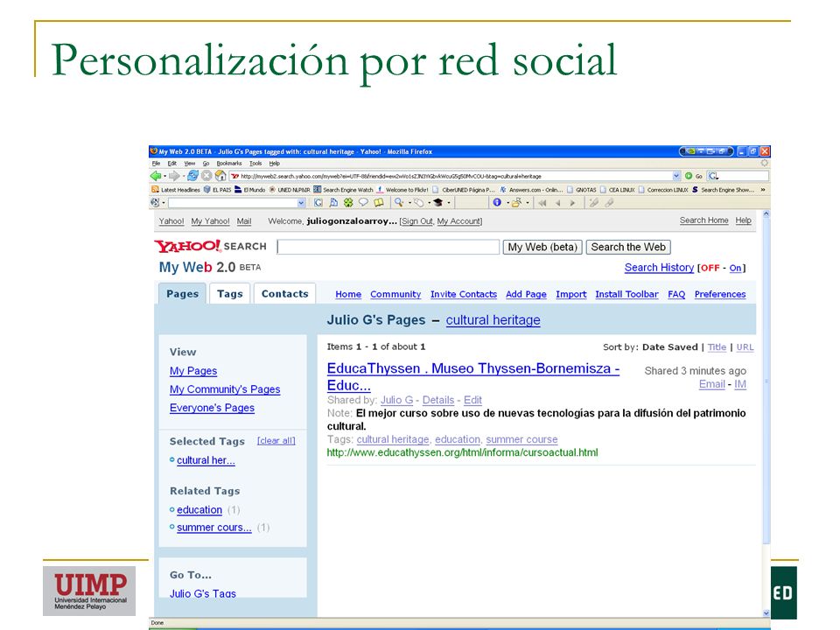Viewport: 840px width, 630px height.
Task: Open the address bar history dropdown
Action: pyautogui.click(x=676, y=176)
